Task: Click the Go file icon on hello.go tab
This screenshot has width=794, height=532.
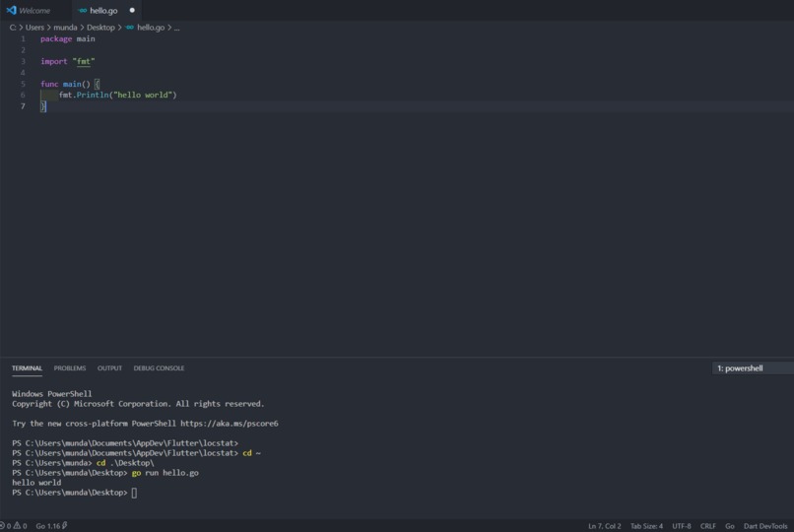Action: (83, 10)
